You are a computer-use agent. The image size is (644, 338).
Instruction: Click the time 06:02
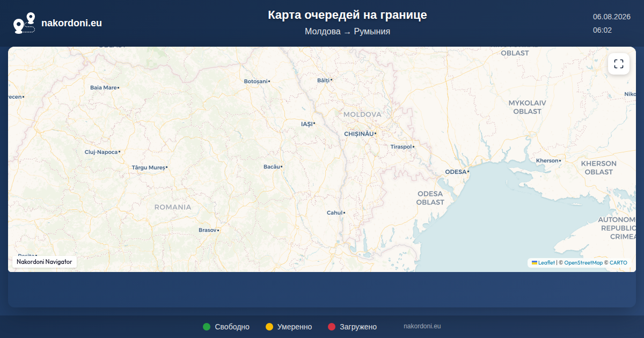[x=602, y=30]
